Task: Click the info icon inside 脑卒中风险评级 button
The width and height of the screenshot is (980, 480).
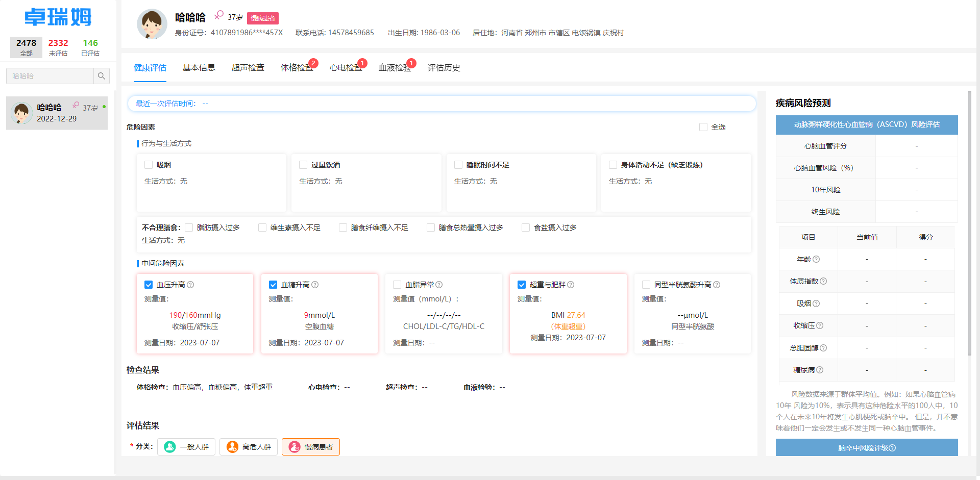Action: tap(891, 447)
